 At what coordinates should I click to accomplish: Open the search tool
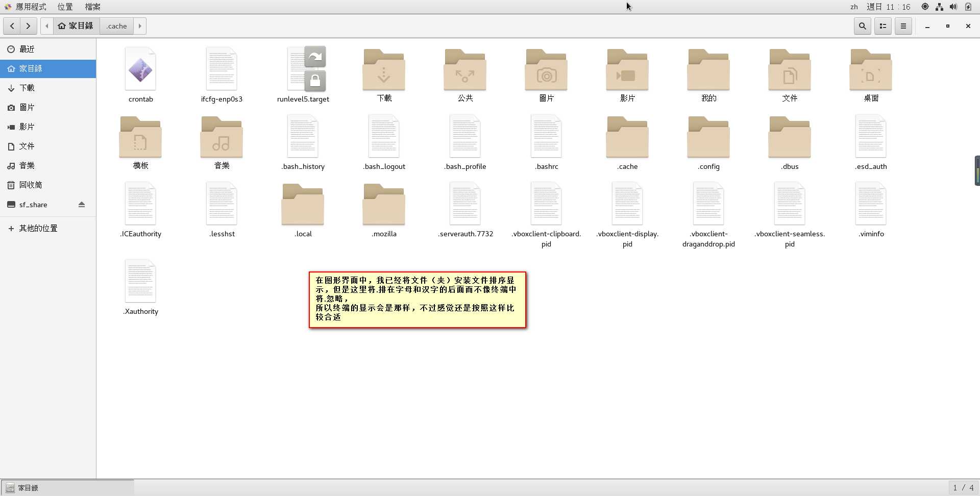[x=863, y=26]
